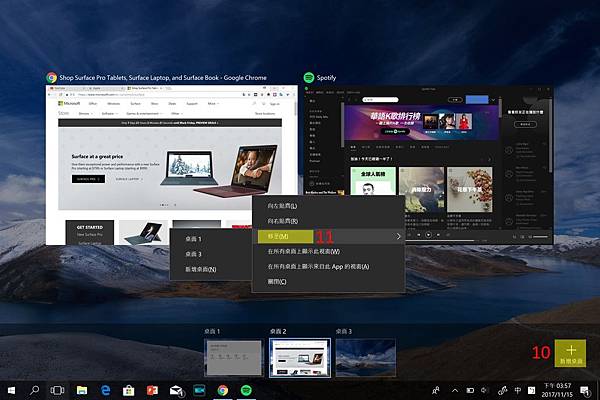
Task: Click the Spotify logo beside window title
Action: 309,78
